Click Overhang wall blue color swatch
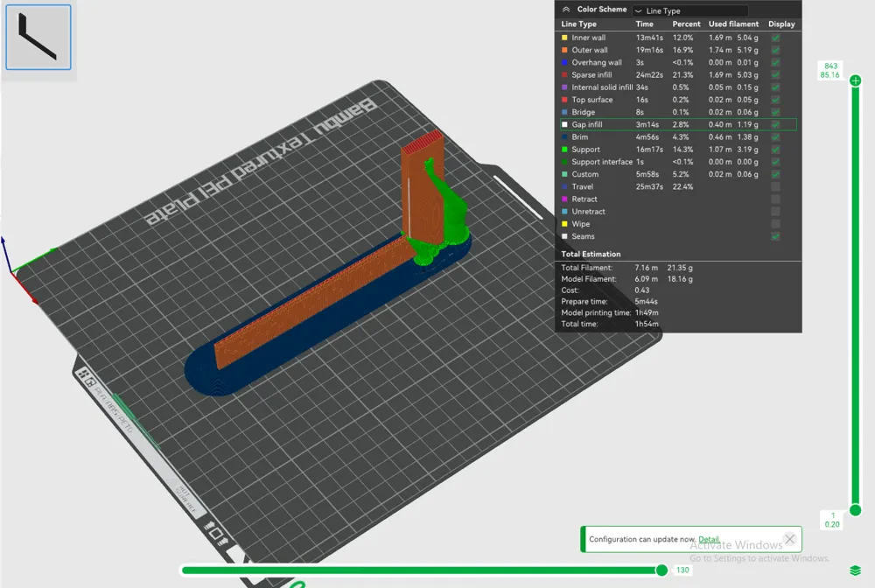The height and width of the screenshot is (588, 875). pos(564,62)
